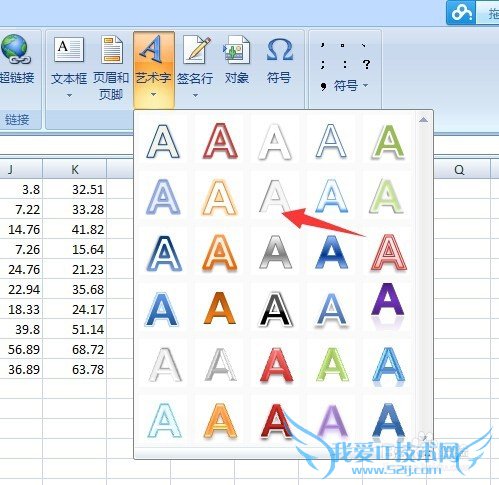Choose pale green WordArt, second row
This screenshot has height=485, width=499.
coord(387,196)
